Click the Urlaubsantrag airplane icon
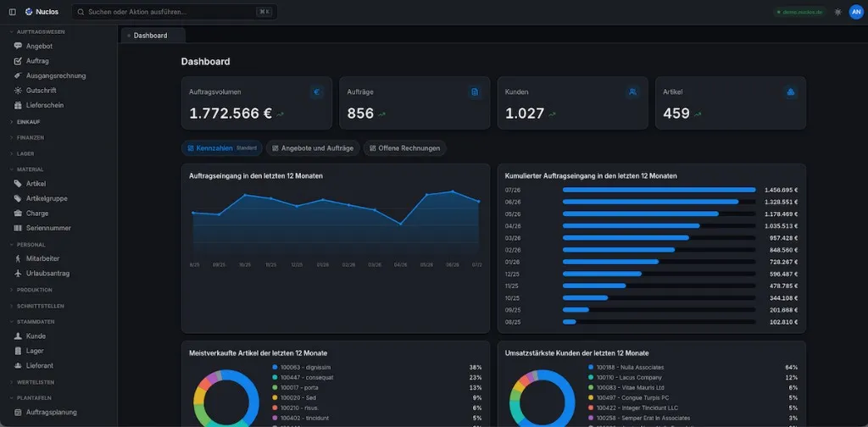868x427 pixels. pos(18,274)
